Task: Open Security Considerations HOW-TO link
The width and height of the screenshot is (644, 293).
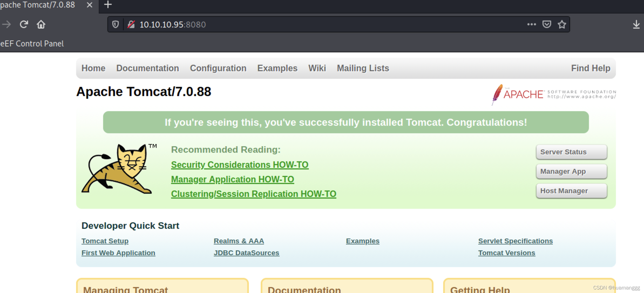Action: 240,165
